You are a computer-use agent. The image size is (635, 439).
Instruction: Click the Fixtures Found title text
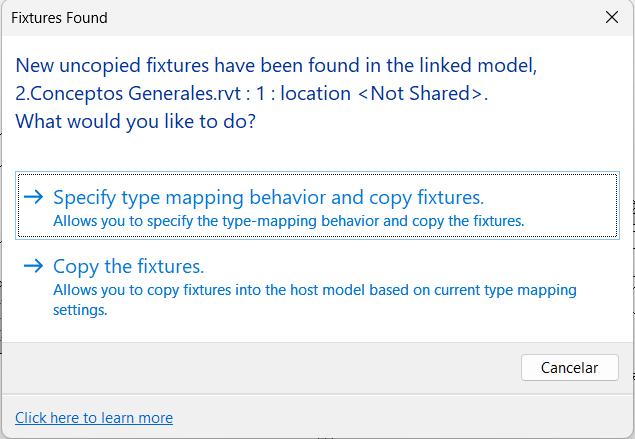[59, 18]
